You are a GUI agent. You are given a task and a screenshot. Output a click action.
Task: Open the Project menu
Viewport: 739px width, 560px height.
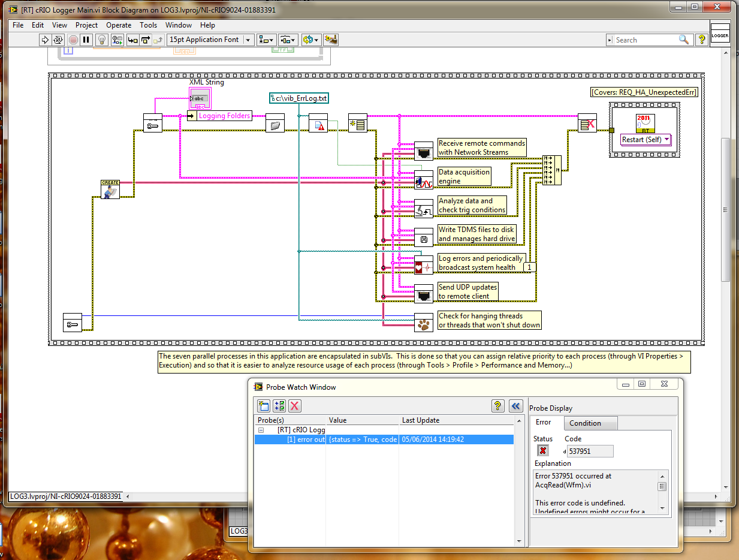87,25
